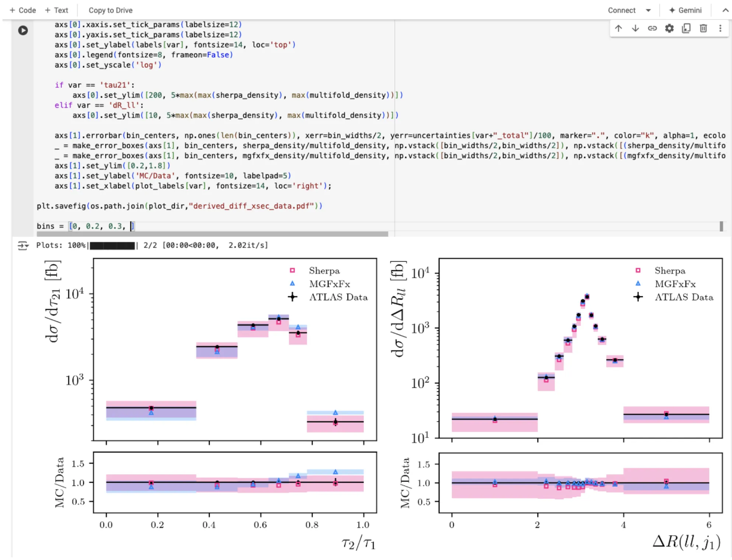Place cursor in bins line

[x=86, y=226]
